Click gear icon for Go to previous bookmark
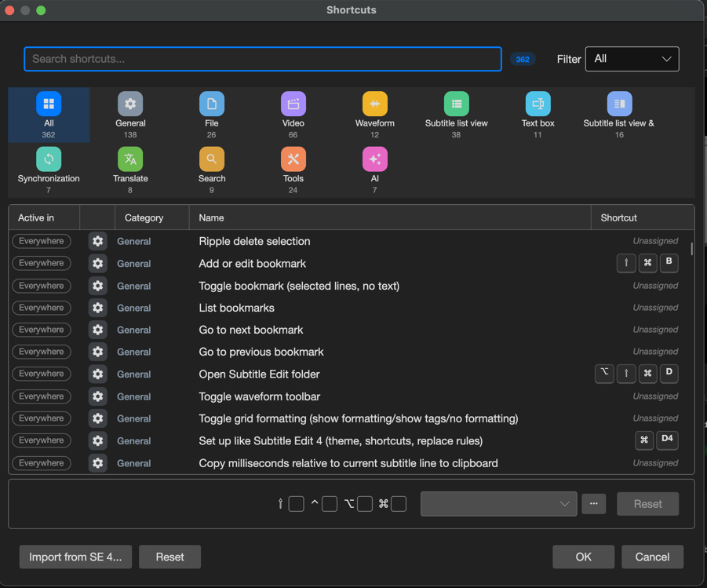 [98, 352]
